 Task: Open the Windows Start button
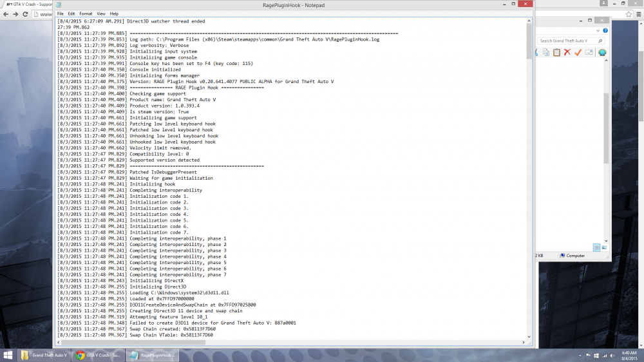(x=8, y=355)
